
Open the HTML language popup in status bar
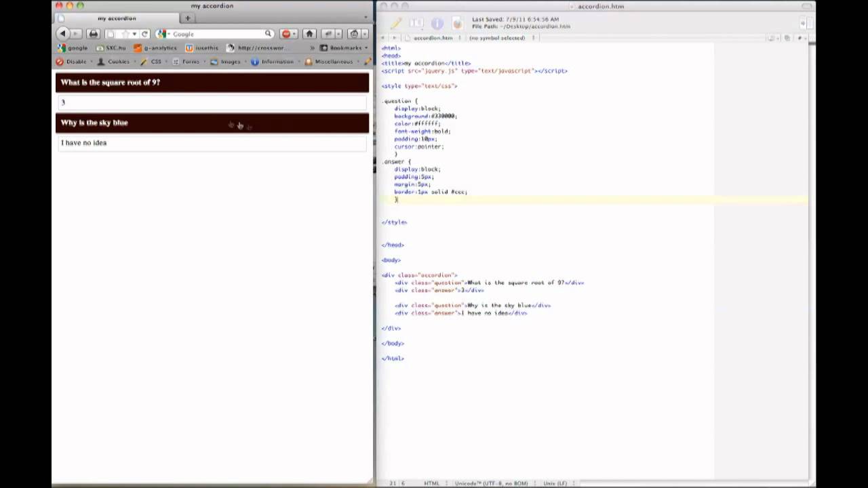(x=435, y=483)
